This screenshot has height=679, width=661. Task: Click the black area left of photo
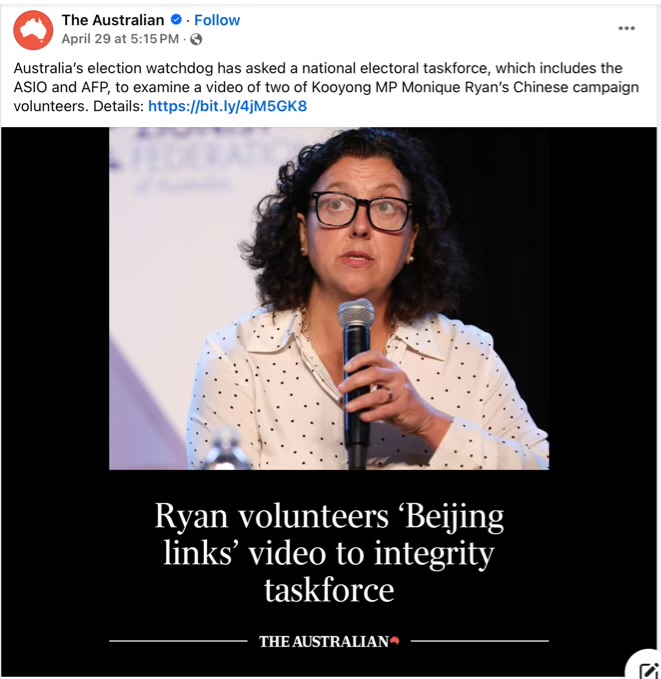click(55, 298)
